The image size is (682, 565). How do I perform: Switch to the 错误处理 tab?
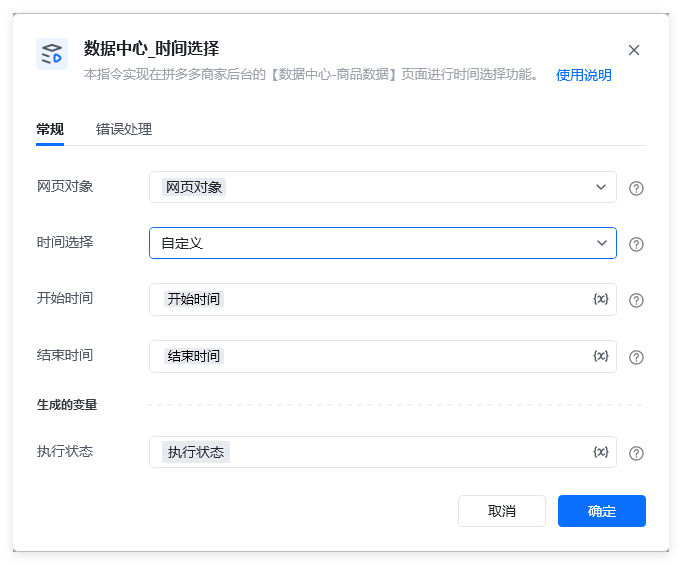pyautogui.click(x=124, y=129)
